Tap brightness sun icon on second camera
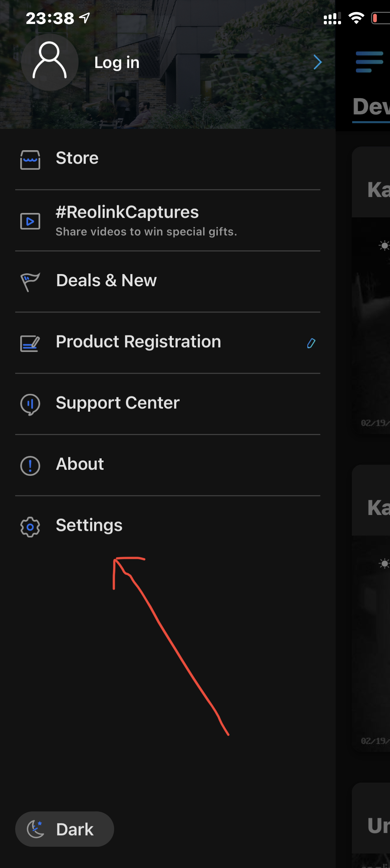The height and width of the screenshot is (868, 390). coord(384,563)
